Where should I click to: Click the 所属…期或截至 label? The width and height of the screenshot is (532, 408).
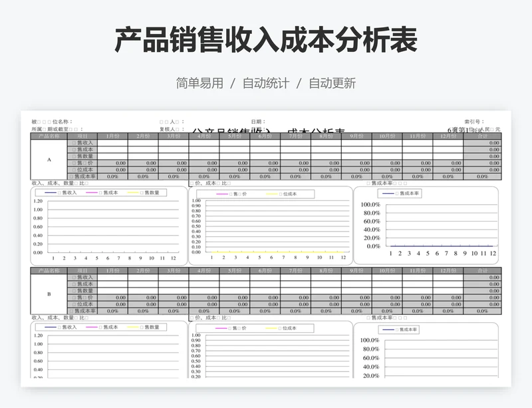(x=57, y=129)
